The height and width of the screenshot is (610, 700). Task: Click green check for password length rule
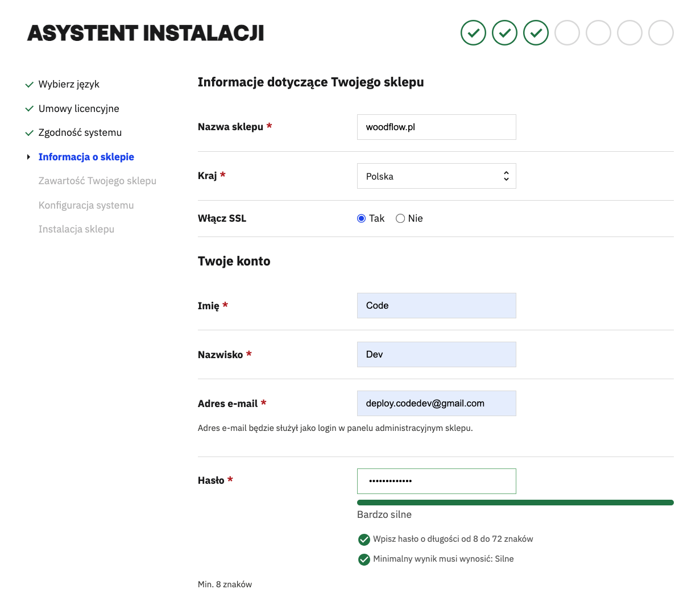click(x=364, y=540)
